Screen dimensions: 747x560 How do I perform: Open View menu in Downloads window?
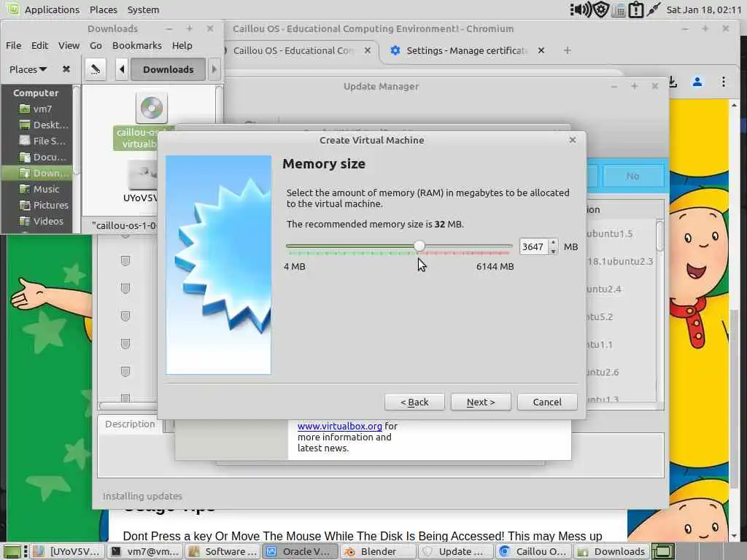click(x=69, y=45)
